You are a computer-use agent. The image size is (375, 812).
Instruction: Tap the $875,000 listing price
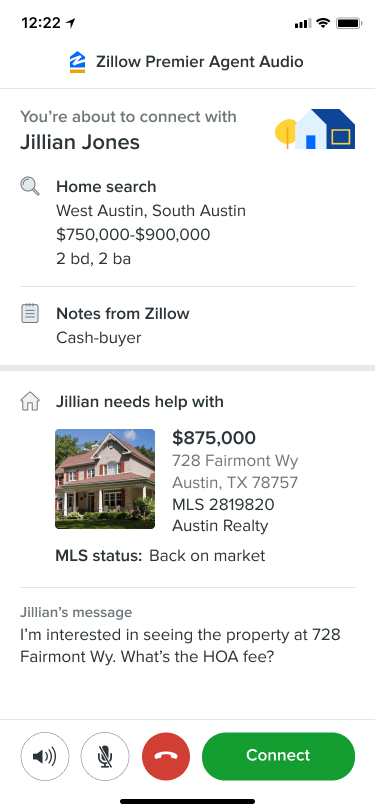pyautogui.click(x=214, y=438)
